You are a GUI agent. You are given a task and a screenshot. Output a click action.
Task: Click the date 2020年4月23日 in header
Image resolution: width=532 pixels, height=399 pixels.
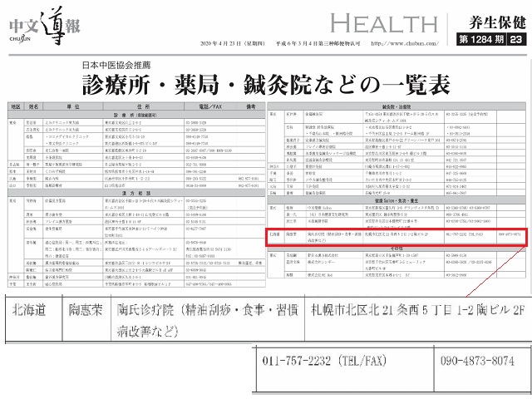point(233,43)
